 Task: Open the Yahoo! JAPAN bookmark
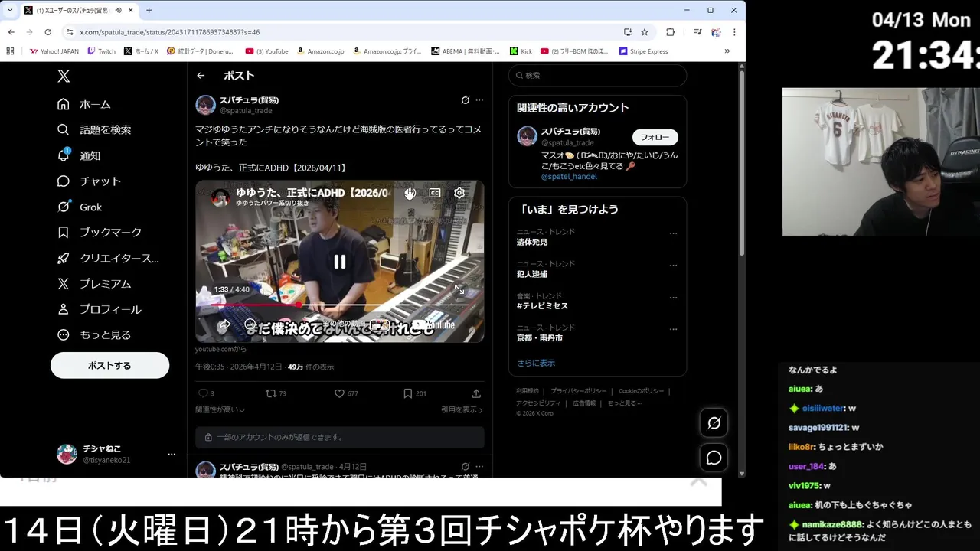54,51
